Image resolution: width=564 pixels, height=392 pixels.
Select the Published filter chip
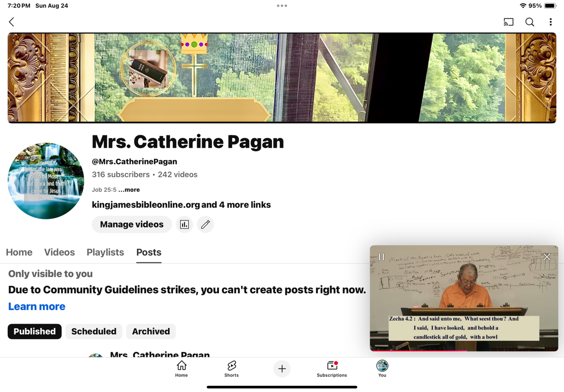coord(34,331)
